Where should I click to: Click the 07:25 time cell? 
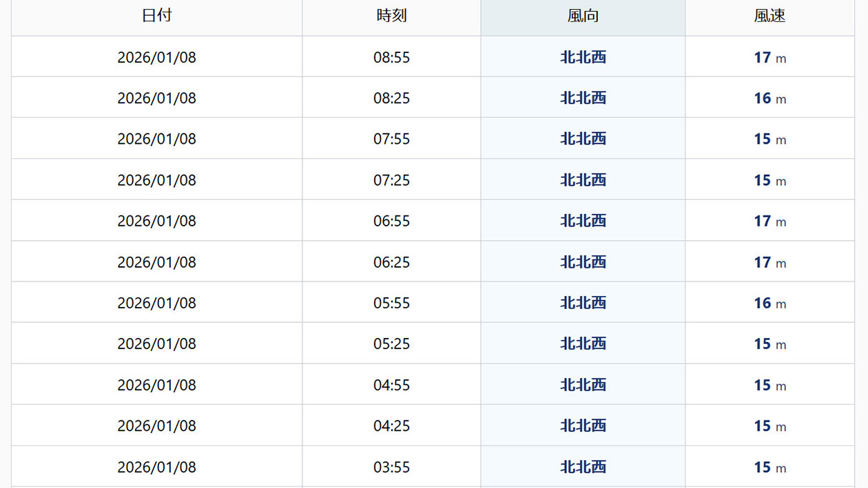(391, 180)
